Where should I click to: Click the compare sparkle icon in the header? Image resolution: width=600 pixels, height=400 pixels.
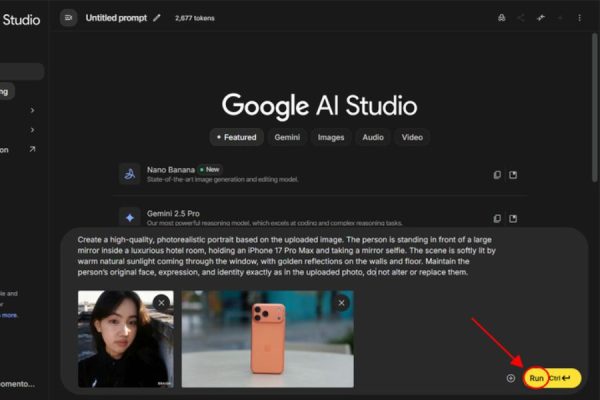pos(540,18)
